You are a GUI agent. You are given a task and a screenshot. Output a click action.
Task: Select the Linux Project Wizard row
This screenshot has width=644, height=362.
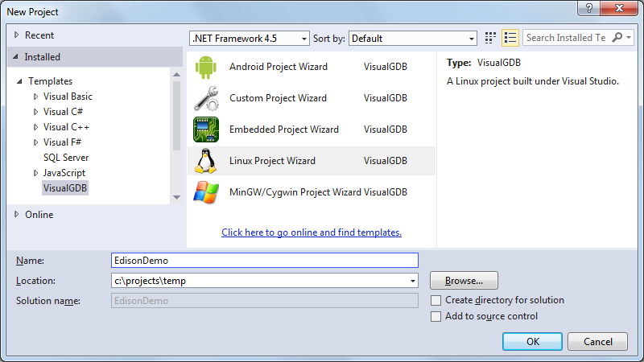pos(312,161)
